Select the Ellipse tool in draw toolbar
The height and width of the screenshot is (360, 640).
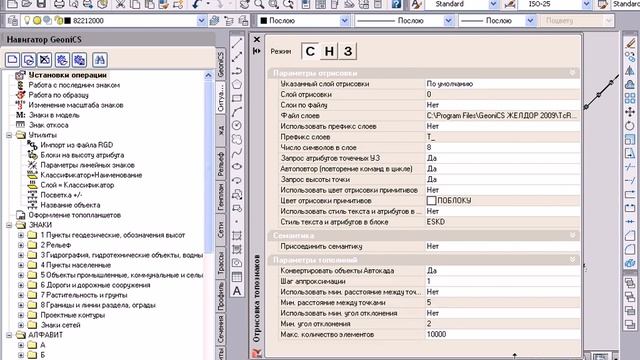(x=237, y=167)
